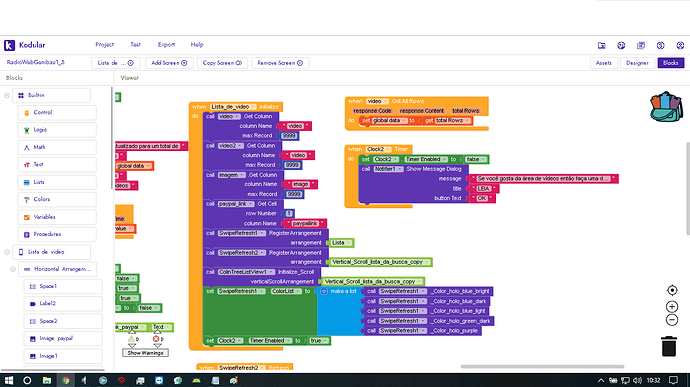Screen dimensions: 690x387
Task: Click the library icon in top-right toolbar
Action: 641,45
